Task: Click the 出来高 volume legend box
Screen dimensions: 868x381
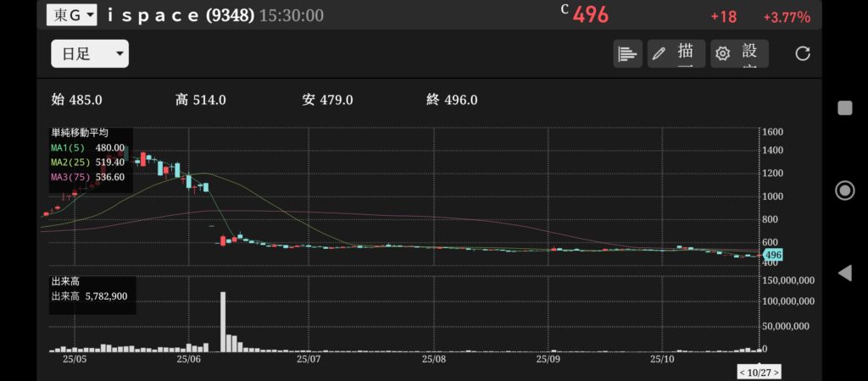Action: [92, 289]
